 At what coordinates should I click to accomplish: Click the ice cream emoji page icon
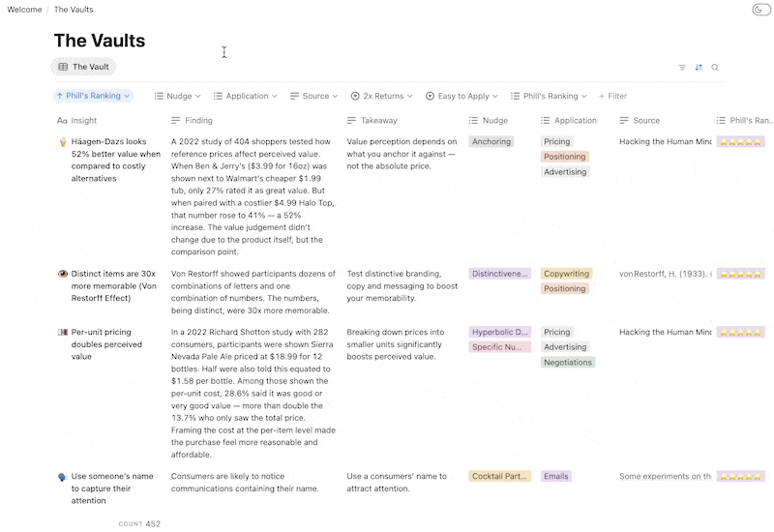point(62,142)
